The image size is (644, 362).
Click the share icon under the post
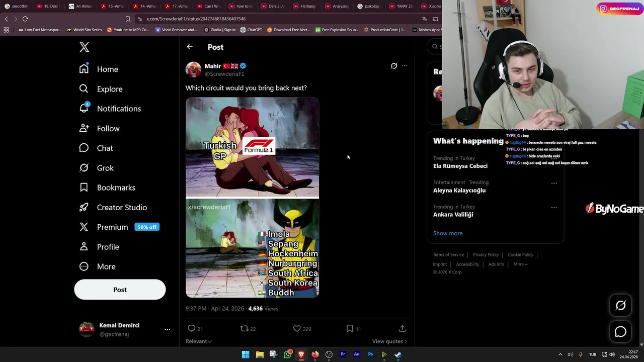click(x=402, y=328)
